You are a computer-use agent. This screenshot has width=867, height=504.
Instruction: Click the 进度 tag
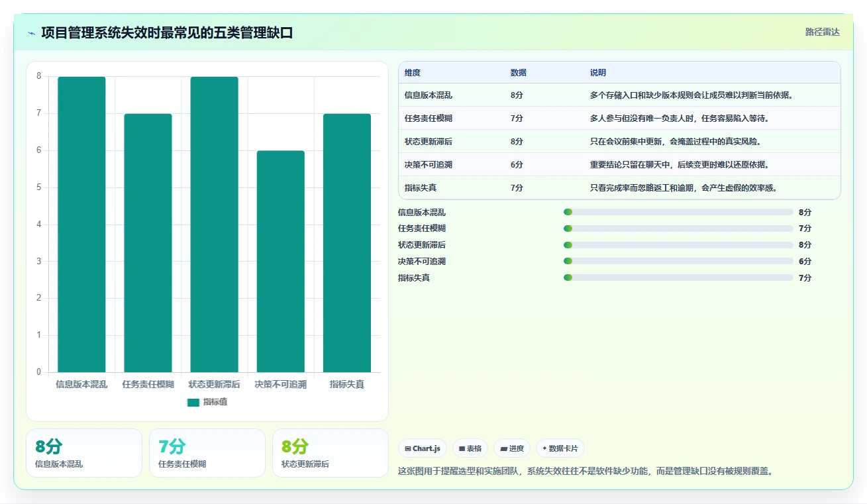click(512, 448)
